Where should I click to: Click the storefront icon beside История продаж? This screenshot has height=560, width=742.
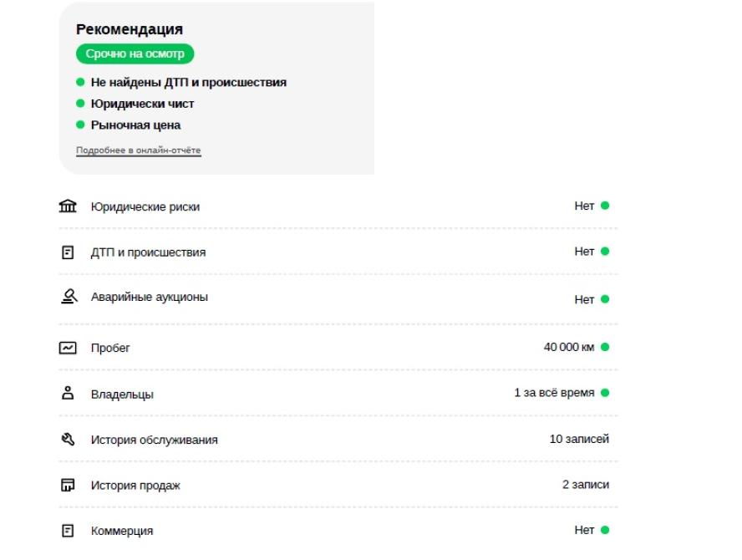[68, 486]
